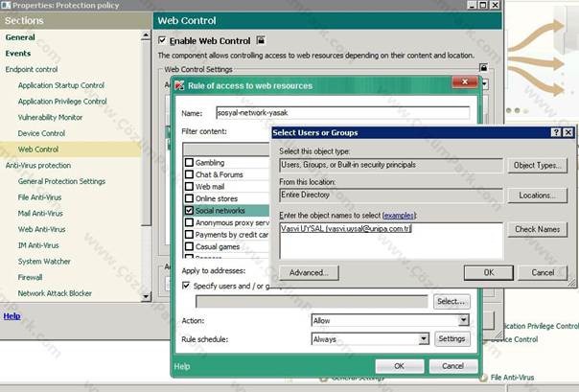
Task: Check the Chat & Forums category
Action: pyautogui.click(x=189, y=174)
